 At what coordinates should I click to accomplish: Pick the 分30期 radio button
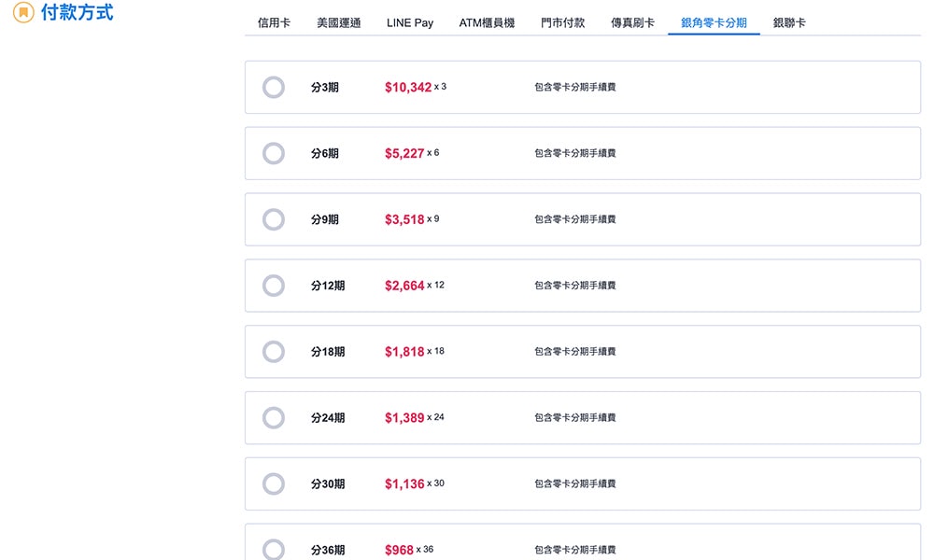[274, 483]
